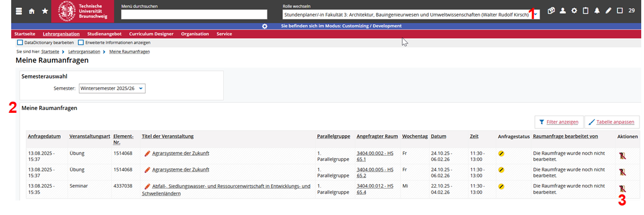Screen dimensions: 644x215
Task: Open Lehrorganisation menu tab
Action: click(61, 34)
